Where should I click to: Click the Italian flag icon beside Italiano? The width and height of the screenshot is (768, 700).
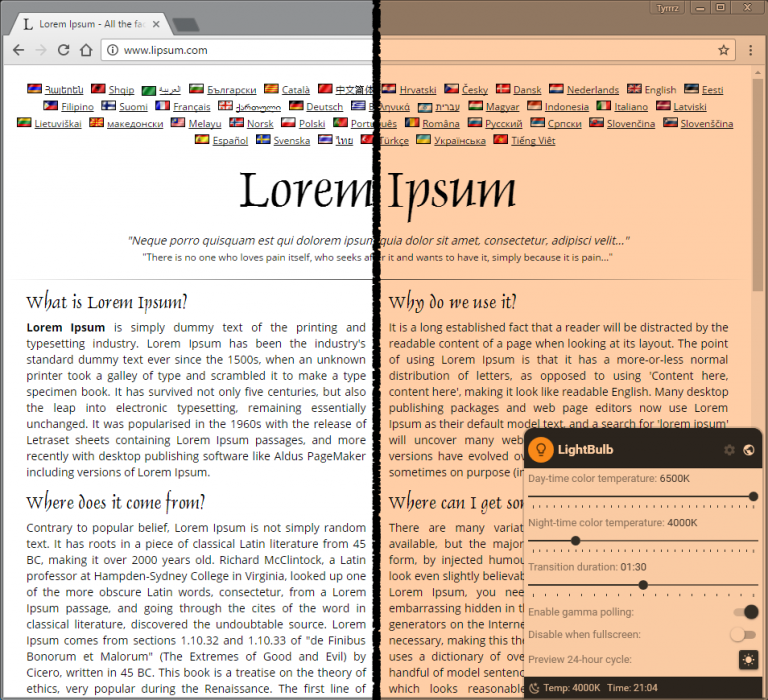[604, 105]
